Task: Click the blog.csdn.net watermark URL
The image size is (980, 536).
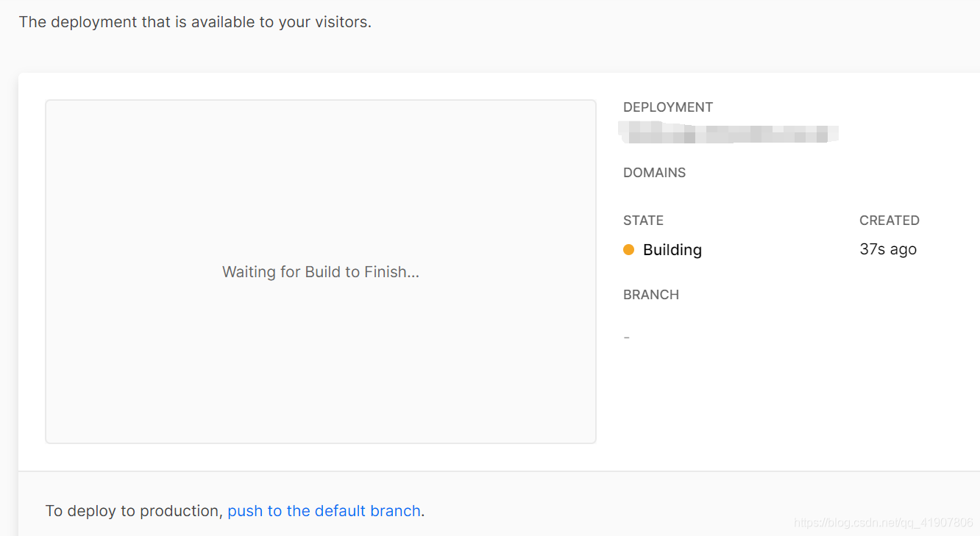Action: [884, 523]
